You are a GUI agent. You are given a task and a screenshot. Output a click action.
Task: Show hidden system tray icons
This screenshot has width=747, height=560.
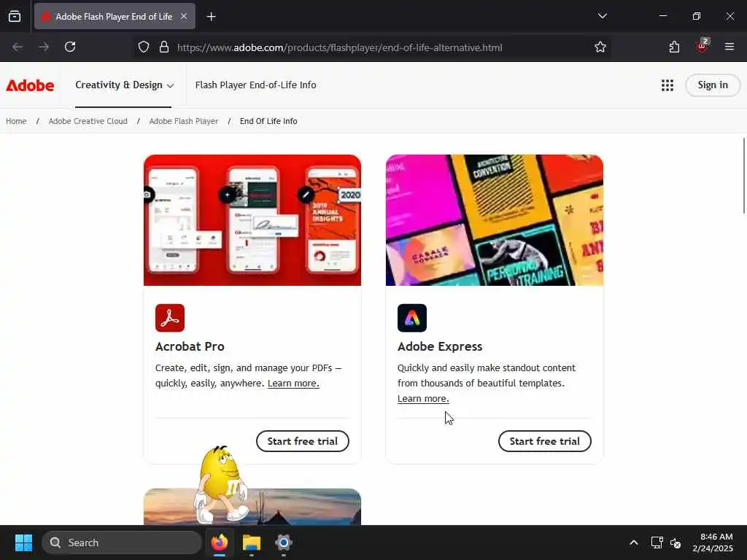(x=634, y=542)
